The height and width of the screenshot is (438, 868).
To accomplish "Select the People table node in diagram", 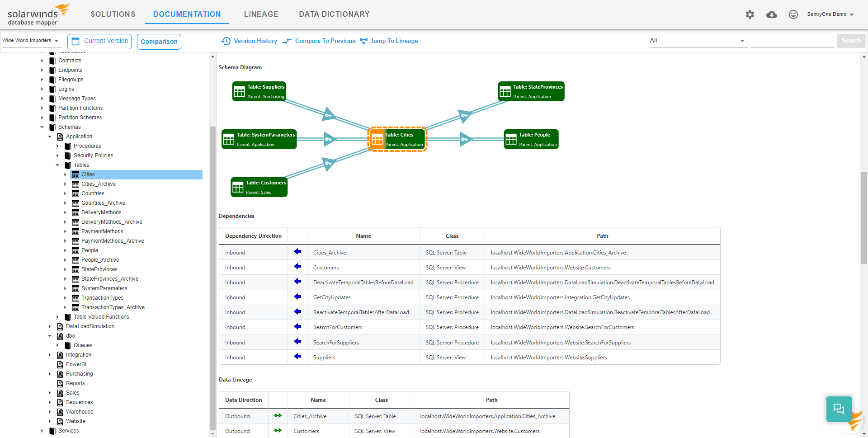I will pos(531,139).
